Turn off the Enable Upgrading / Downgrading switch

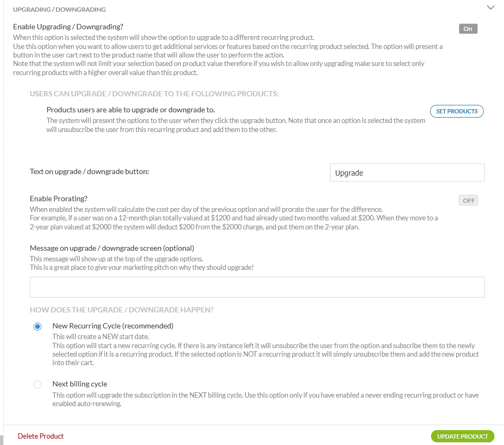pyautogui.click(x=468, y=29)
